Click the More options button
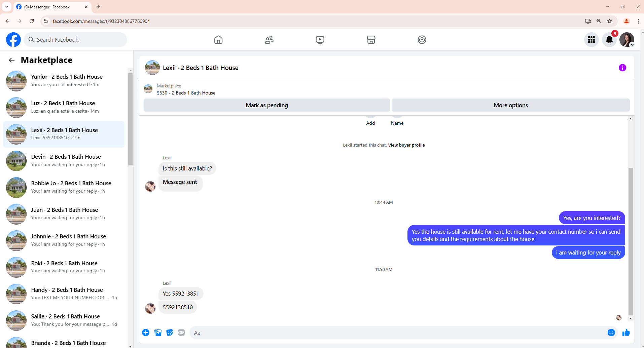This screenshot has height=348, width=644. click(x=511, y=105)
